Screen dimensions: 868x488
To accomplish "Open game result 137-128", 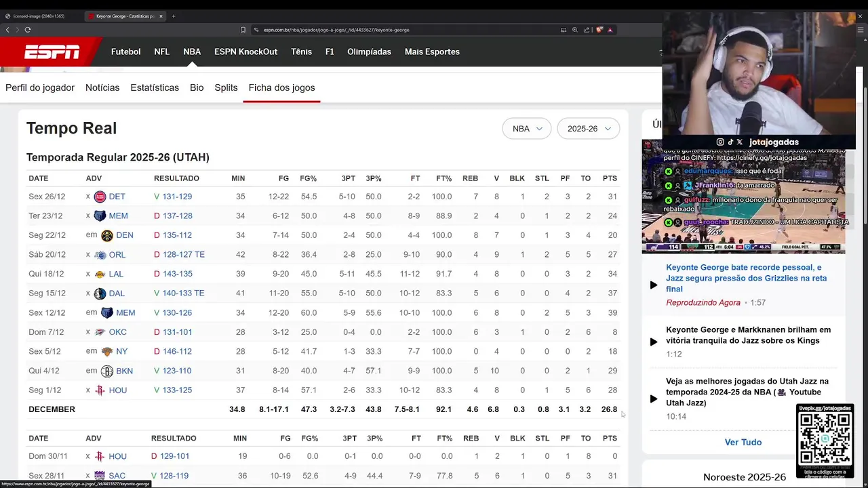I will tap(176, 216).
